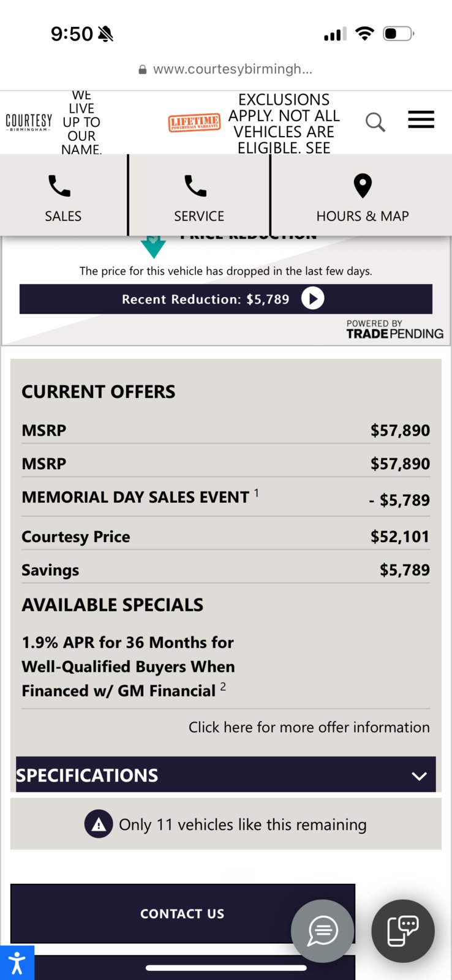The width and height of the screenshot is (452, 980).
Task: Play the Recent Reduction arrow icon
Action: (312, 299)
